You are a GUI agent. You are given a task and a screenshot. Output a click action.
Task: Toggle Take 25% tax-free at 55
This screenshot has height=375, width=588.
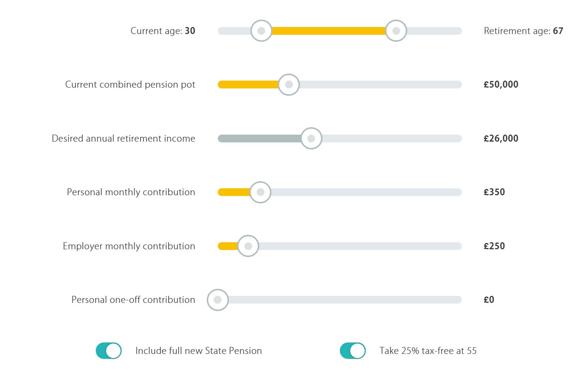pos(352,351)
